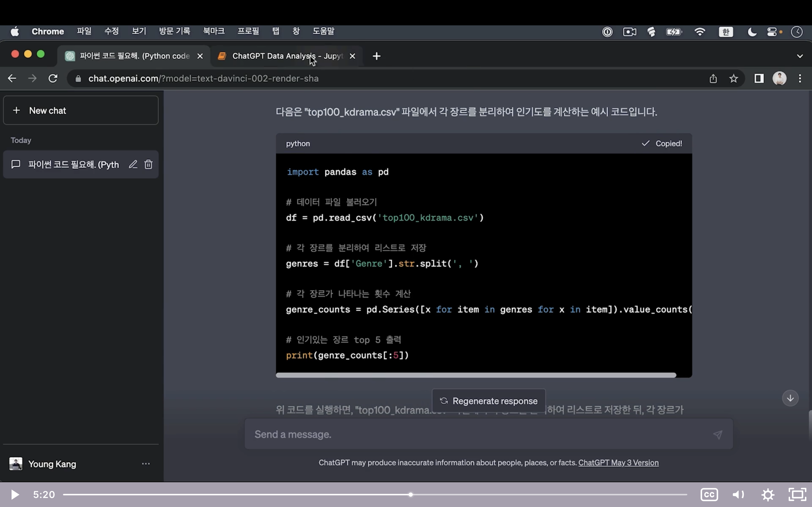Viewport: 812px width, 507px height.
Task: Click the share icon in the address bar
Action: tap(713, 79)
